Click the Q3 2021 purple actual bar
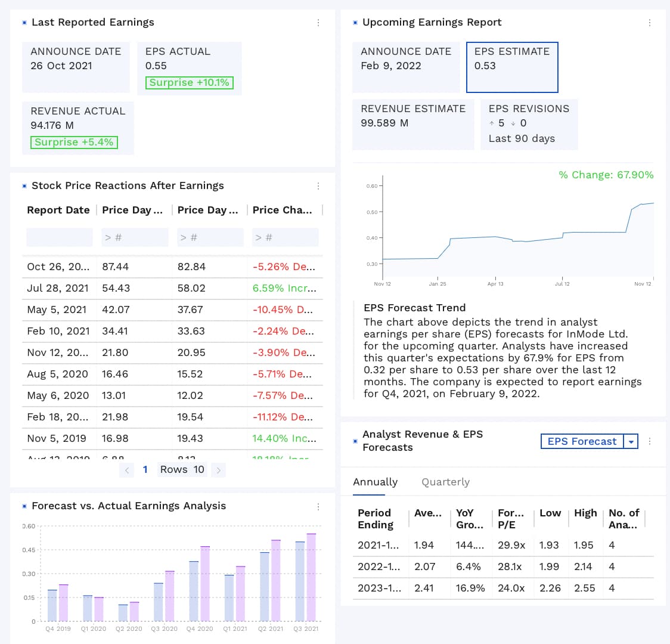The width and height of the screenshot is (670, 644). click(x=311, y=577)
